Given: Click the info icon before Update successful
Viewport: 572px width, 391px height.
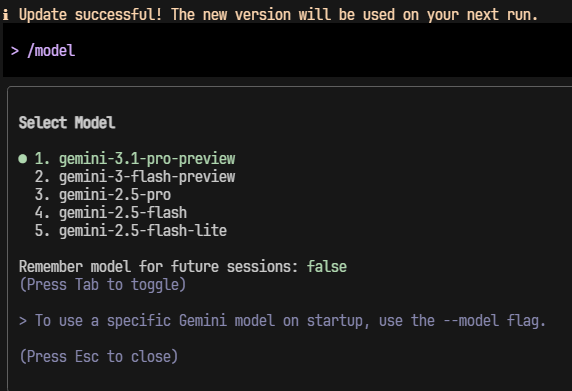Looking at the screenshot, I should (x=6, y=15).
